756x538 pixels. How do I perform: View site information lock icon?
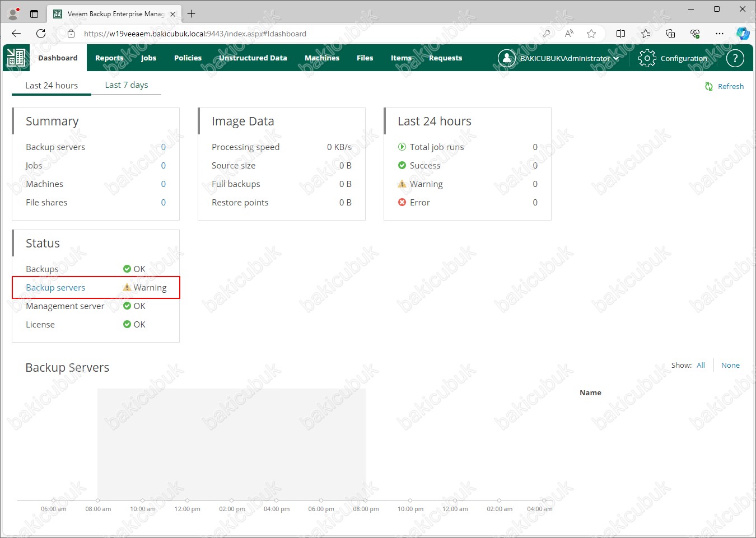[x=71, y=34]
